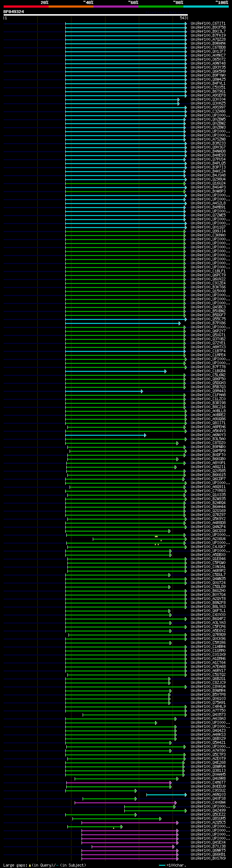Image resolution: width=232 pixels, height=868 pixels.
Task: Click the green ~80% identity legend segment
Action: pyautogui.click(x=161, y=7)
